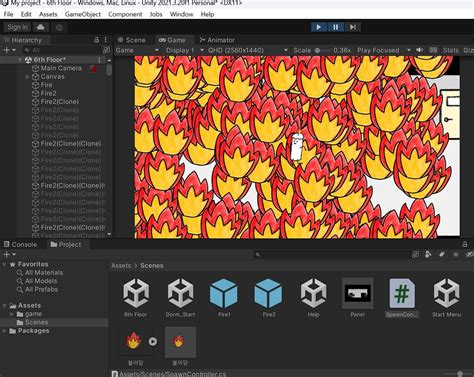Open the Display 1 dropdown
The width and height of the screenshot is (474, 377).
point(185,50)
